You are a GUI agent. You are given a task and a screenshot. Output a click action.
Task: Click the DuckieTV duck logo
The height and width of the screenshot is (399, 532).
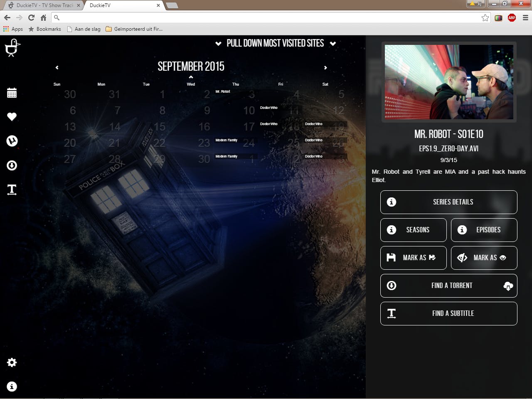(x=12, y=48)
